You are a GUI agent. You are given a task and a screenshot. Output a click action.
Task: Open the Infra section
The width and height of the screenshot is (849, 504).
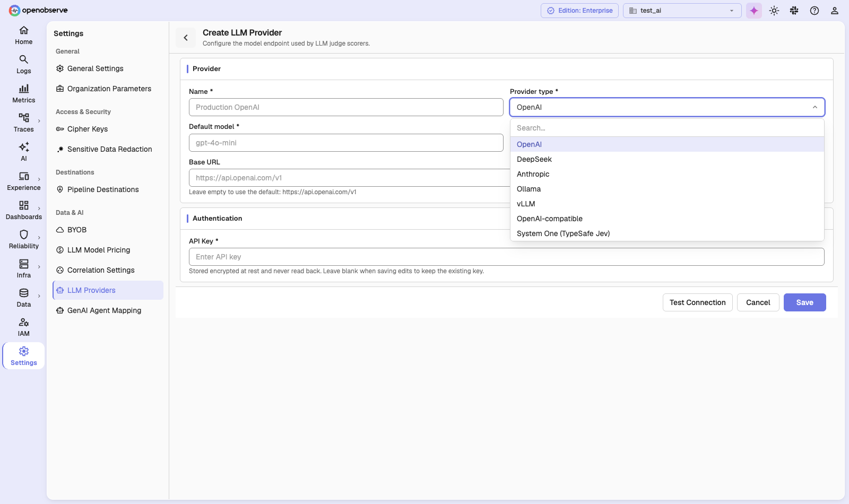(x=24, y=268)
